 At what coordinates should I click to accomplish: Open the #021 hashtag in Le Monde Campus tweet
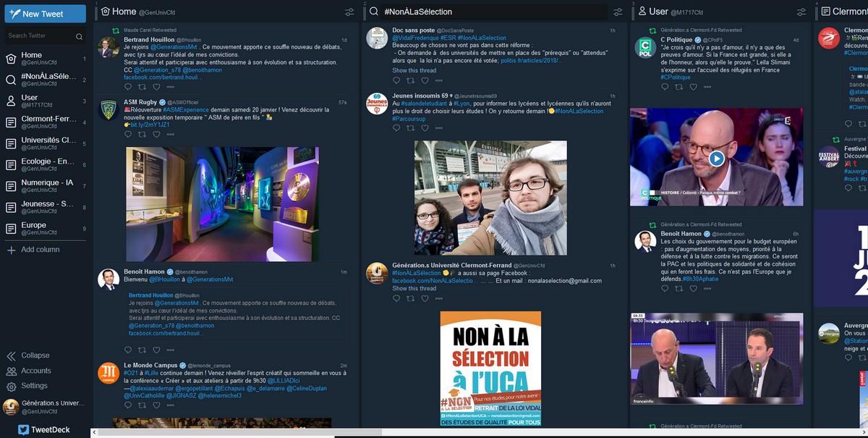(x=131, y=373)
